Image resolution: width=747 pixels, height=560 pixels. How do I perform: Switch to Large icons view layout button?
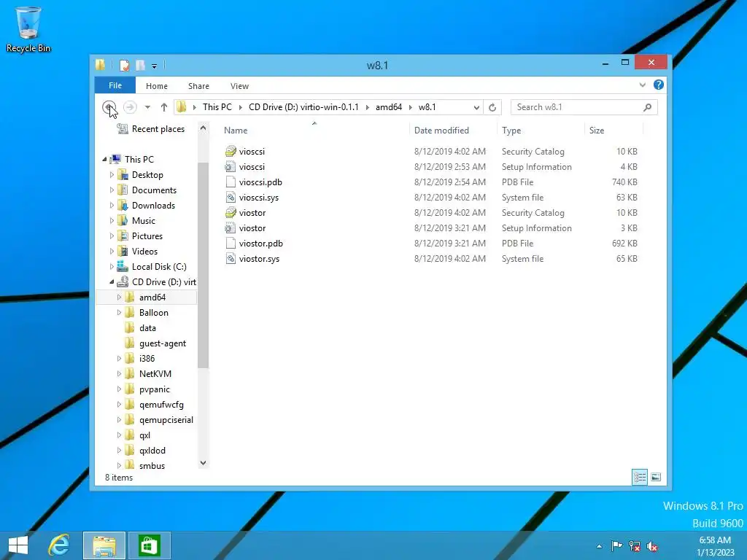[656, 477]
